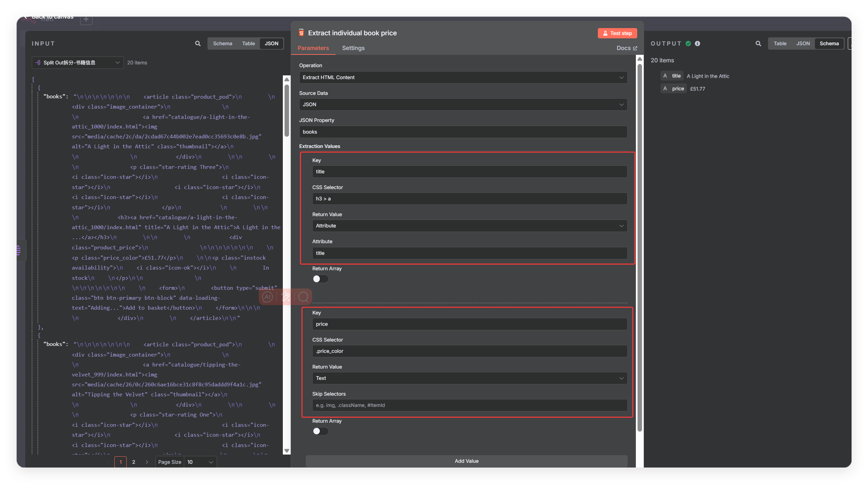This screenshot has width=868, height=484.
Task: Click the floating AI assistant icon
Action: pyautogui.click(x=267, y=297)
